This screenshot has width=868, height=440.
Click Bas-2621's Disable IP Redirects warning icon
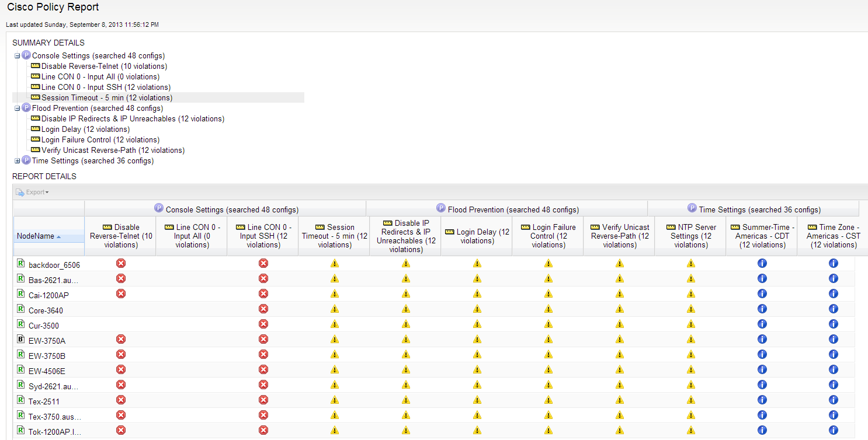[x=406, y=278]
